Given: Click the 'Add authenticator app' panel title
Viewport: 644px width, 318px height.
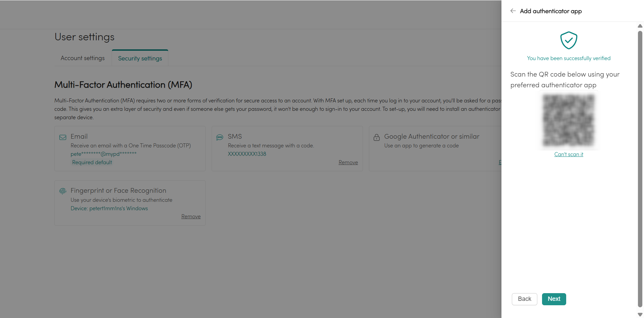Looking at the screenshot, I should click(551, 11).
